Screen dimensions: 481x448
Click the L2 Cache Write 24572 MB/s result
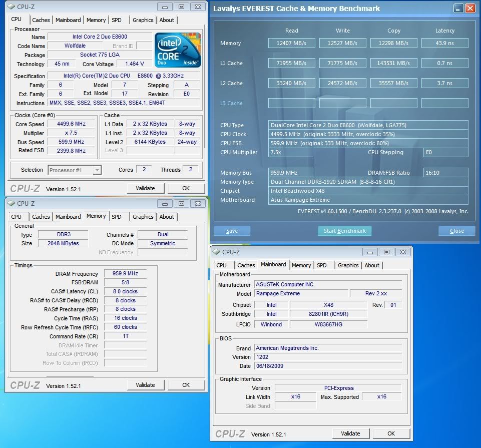tap(343, 83)
